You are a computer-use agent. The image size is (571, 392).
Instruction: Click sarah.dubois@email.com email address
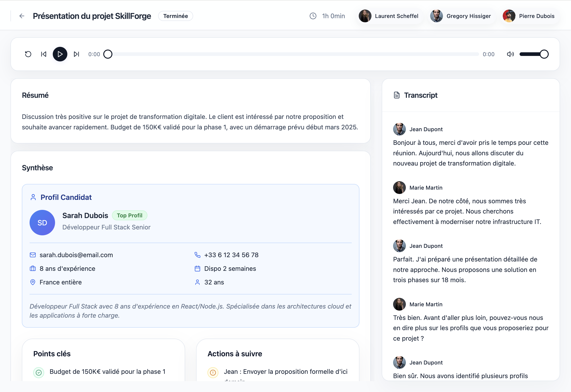tap(76, 255)
